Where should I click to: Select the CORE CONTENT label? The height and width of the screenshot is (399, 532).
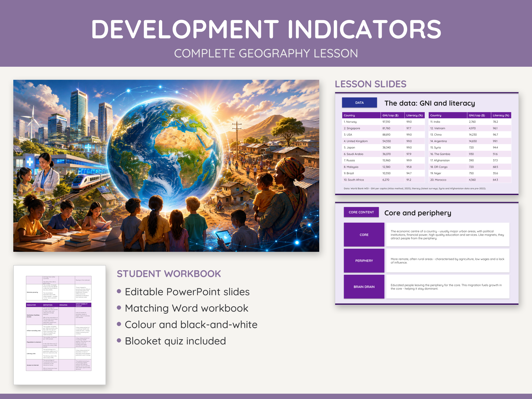[x=361, y=212]
